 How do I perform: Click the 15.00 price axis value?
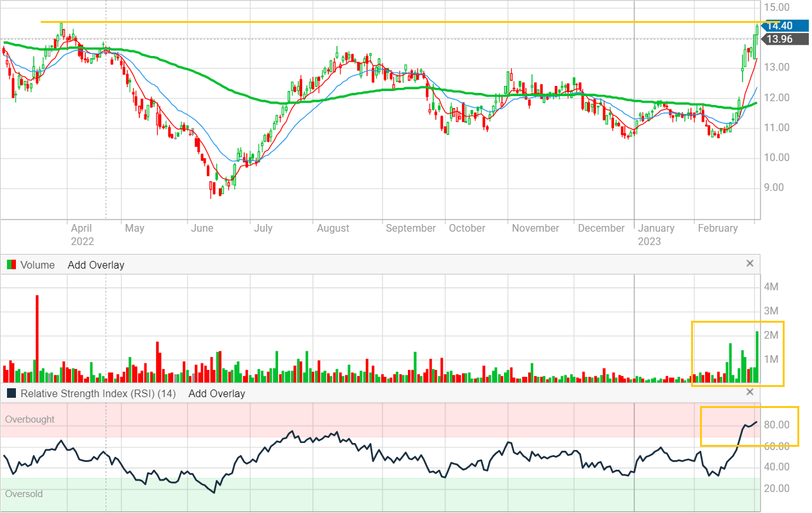pos(777,8)
